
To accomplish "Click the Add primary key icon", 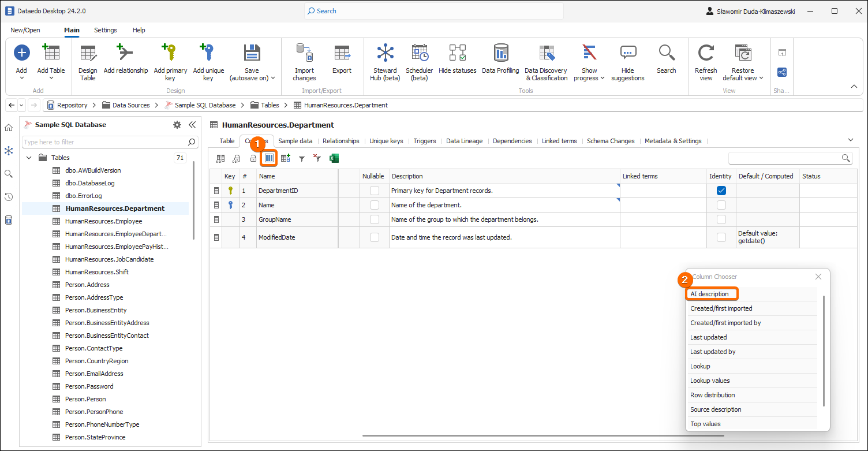I will point(169,53).
